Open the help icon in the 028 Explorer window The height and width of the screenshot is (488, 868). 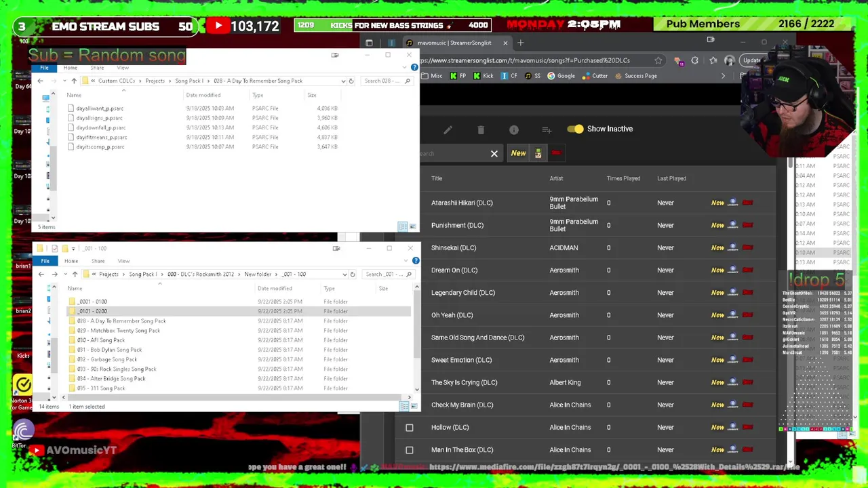coord(414,68)
